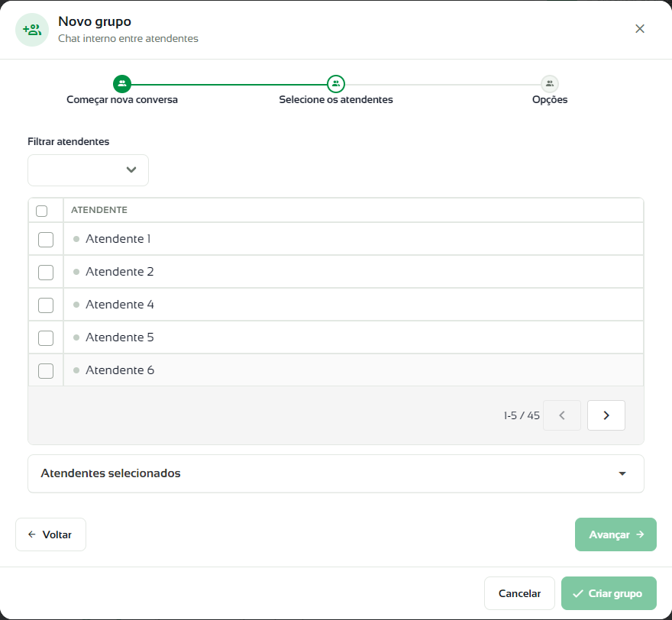Click the add-group people icon in header
This screenshot has width=672, height=620.
coord(32,30)
